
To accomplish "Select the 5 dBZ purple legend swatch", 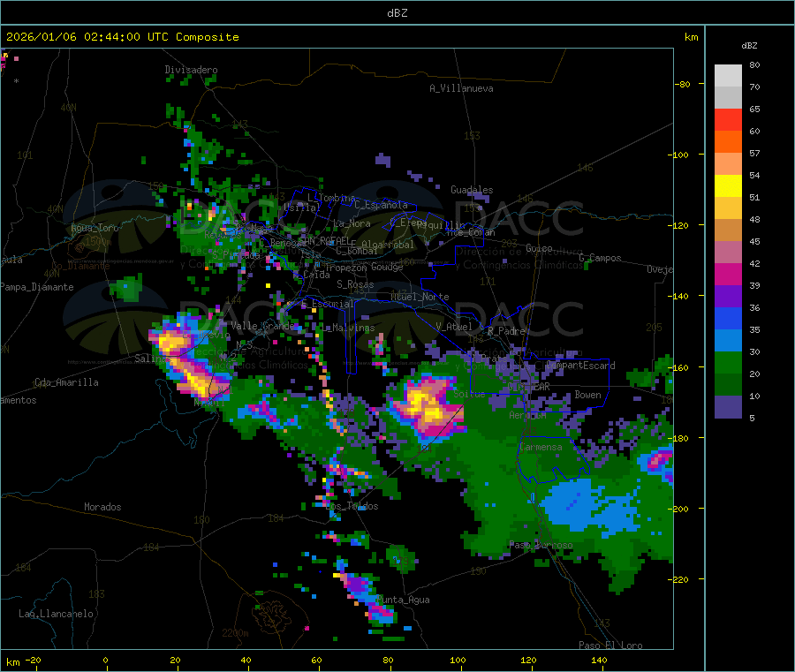I will (728, 407).
